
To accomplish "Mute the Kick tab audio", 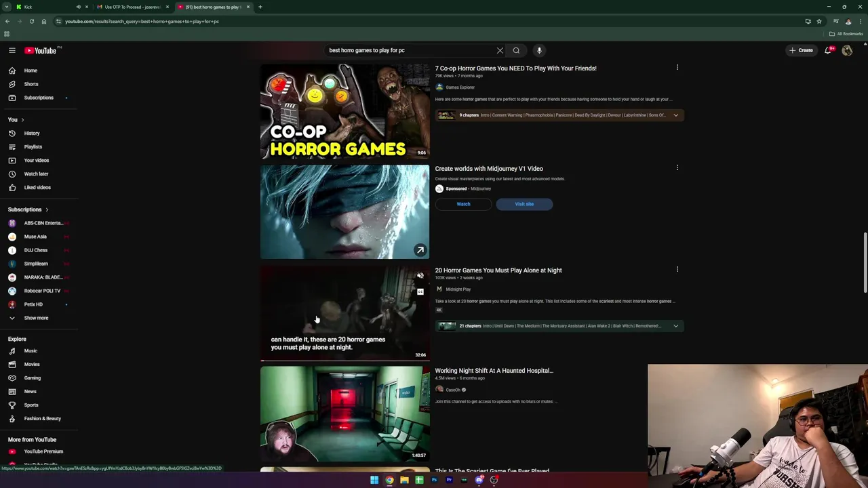I will click(78, 7).
